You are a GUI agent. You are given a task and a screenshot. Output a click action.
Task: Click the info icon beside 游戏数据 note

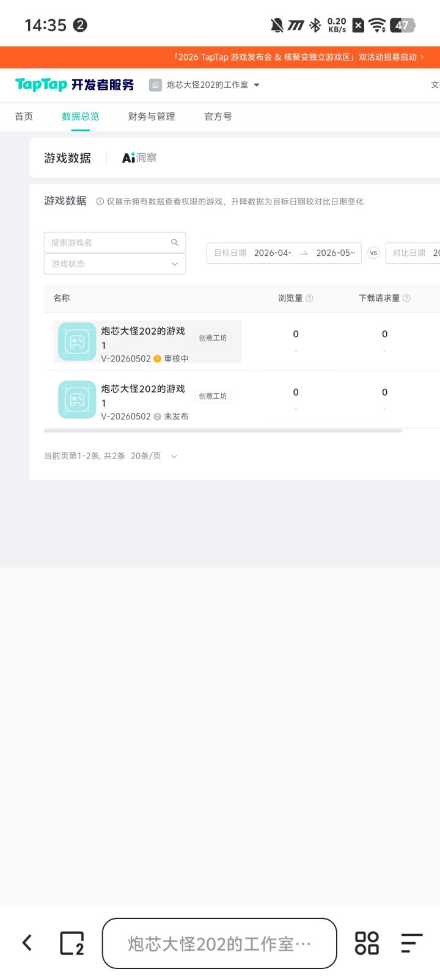coord(100,201)
